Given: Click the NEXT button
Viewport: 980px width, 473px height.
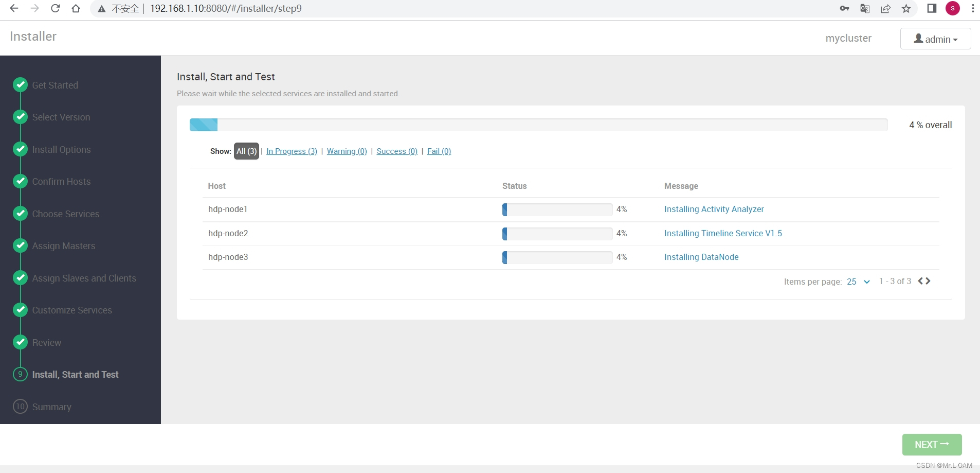Looking at the screenshot, I should [932, 445].
